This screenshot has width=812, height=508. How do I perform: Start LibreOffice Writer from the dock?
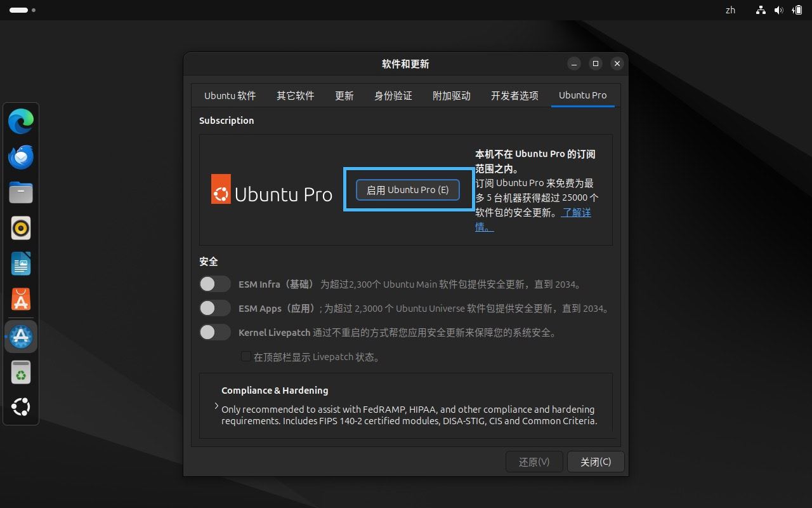point(21,263)
